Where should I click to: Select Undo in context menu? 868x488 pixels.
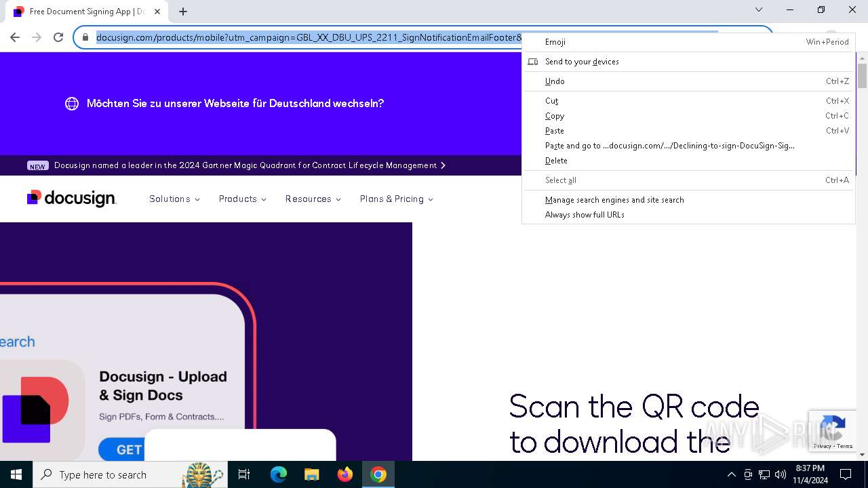coord(688,81)
